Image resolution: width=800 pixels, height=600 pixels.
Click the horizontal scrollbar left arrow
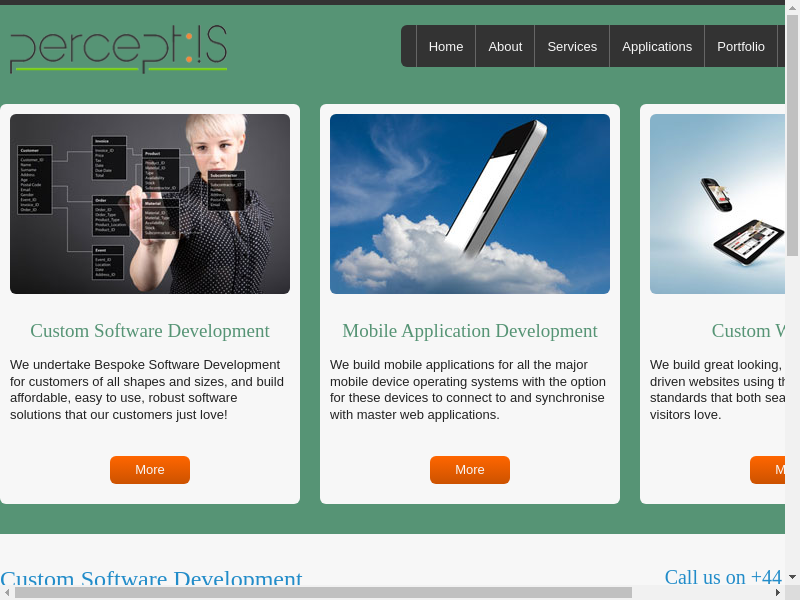tap(7, 592)
